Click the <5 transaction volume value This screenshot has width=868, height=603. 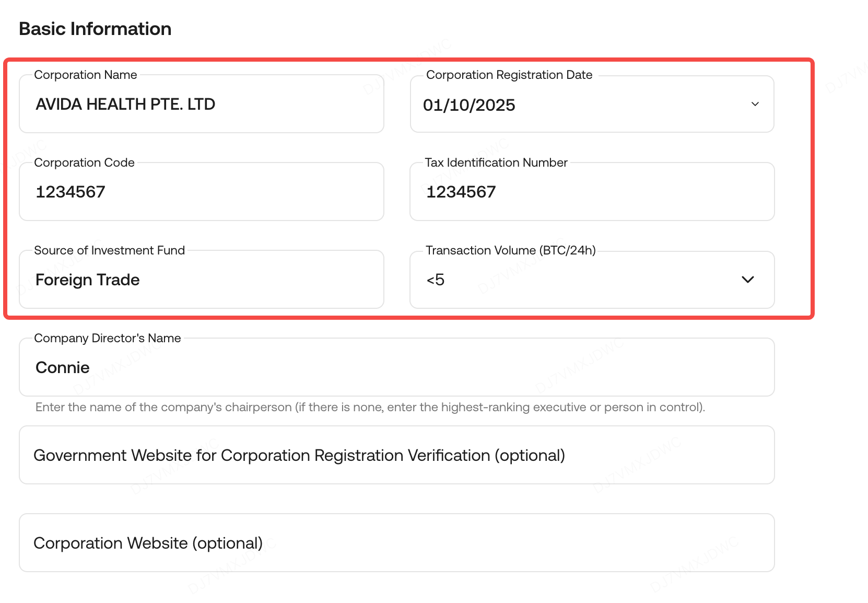tap(436, 280)
